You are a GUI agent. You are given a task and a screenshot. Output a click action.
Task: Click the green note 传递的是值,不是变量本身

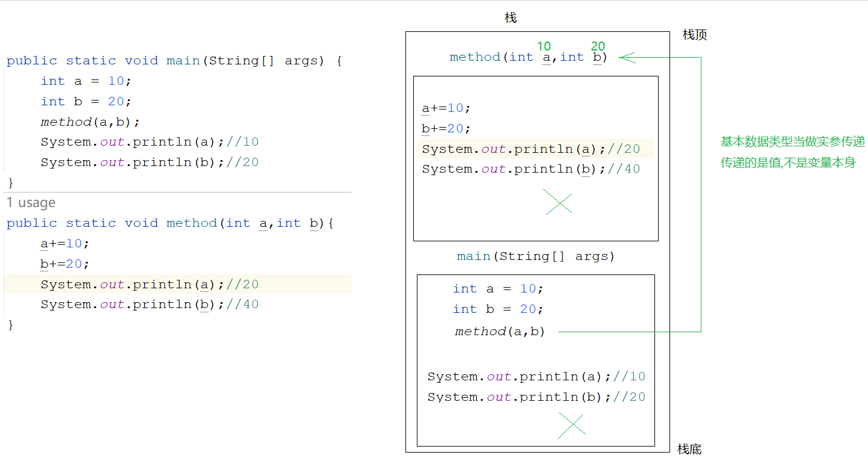788,162
